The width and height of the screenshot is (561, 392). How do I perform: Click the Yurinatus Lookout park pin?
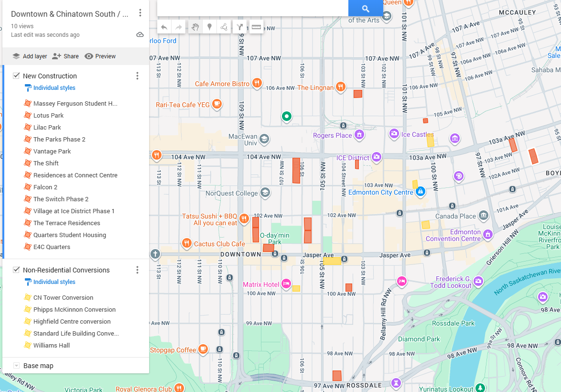coord(480,388)
